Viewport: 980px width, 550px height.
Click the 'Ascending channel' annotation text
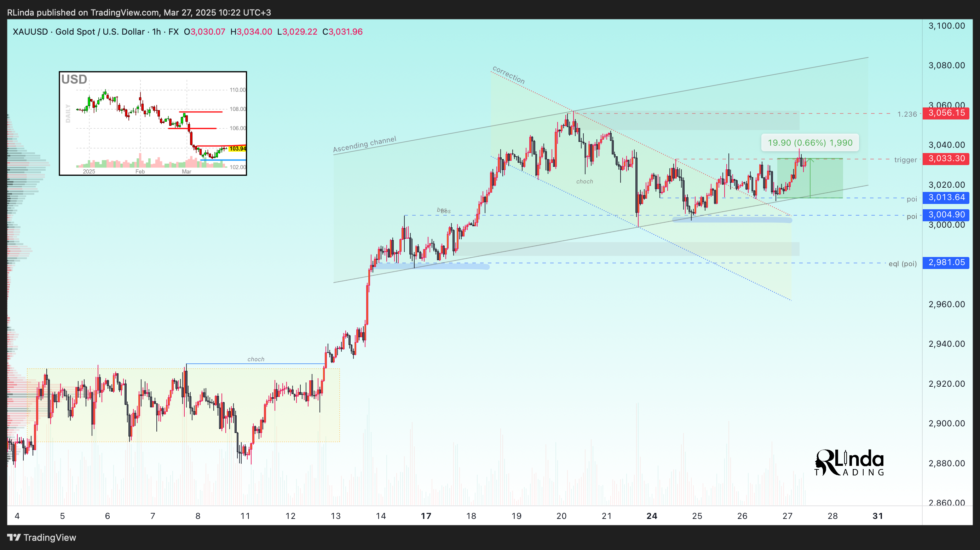(x=364, y=145)
